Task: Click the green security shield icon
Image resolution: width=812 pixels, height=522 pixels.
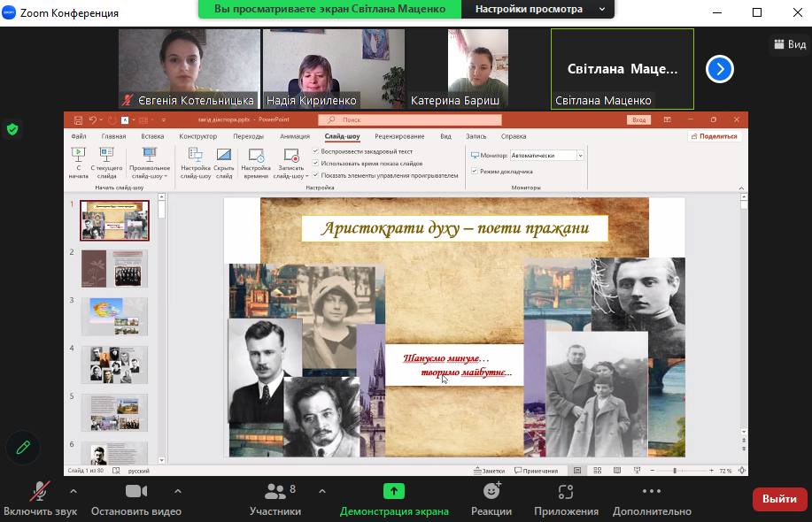Action: pyautogui.click(x=12, y=129)
